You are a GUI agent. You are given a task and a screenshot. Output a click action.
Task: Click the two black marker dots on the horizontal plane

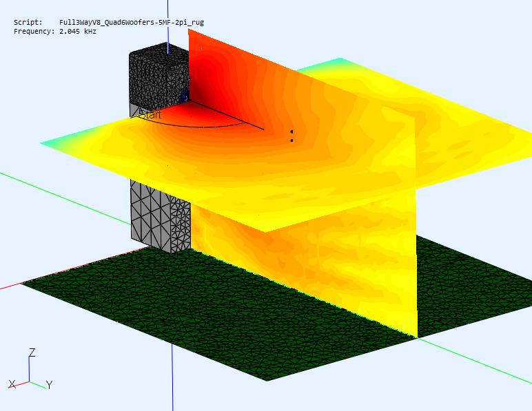tap(291, 136)
